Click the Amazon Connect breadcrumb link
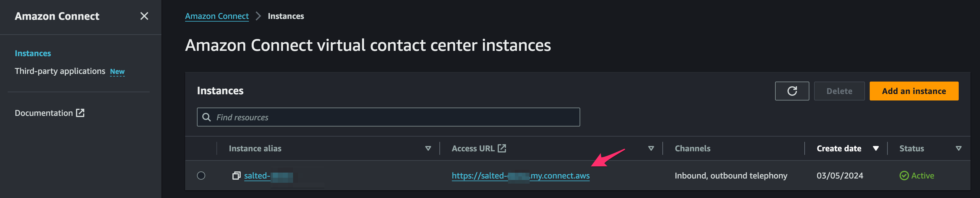 pos(217,16)
